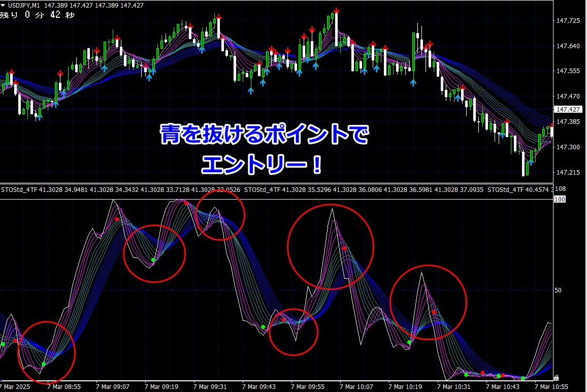Click the 147.215 price axis label
Screen dimensions: 587x392
(x=568, y=173)
